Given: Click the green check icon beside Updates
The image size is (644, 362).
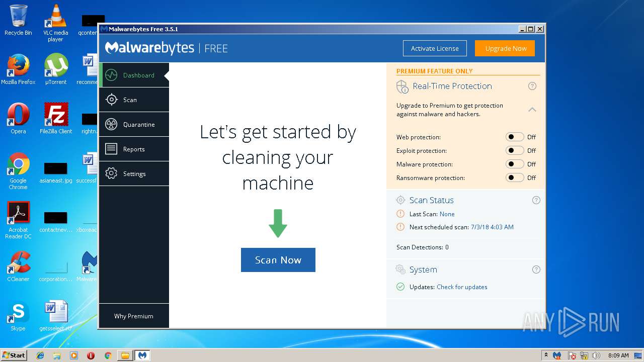Looking at the screenshot, I should [400, 287].
